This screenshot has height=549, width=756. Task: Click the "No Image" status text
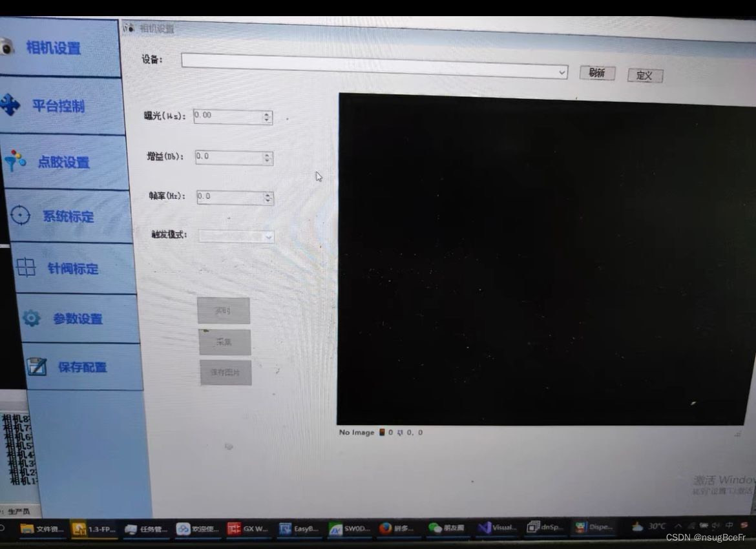coord(356,432)
